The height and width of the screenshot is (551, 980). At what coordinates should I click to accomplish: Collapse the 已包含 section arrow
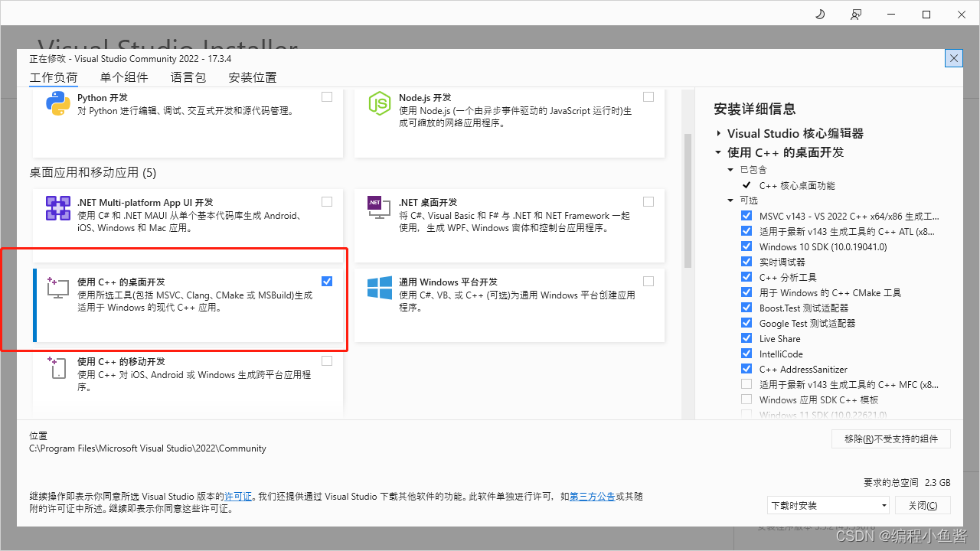(x=730, y=170)
